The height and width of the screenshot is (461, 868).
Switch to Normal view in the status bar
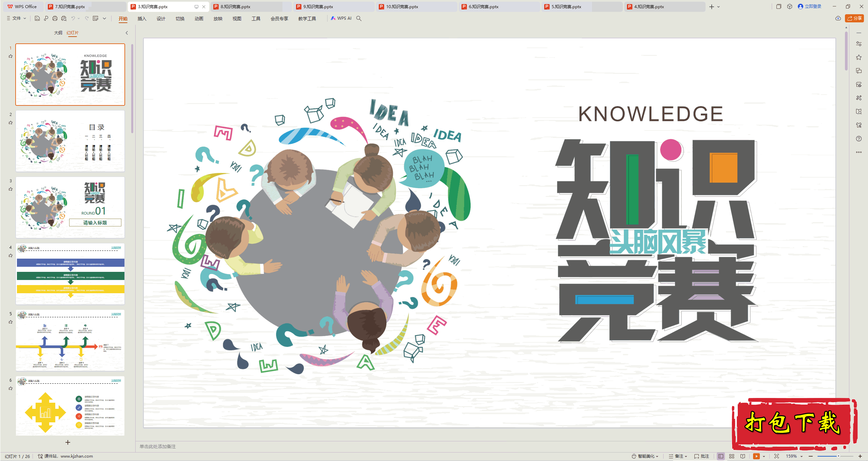point(721,456)
